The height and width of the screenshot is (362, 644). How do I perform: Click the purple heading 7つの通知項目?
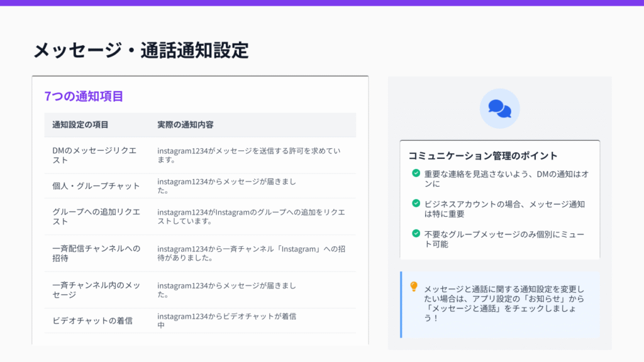click(84, 96)
